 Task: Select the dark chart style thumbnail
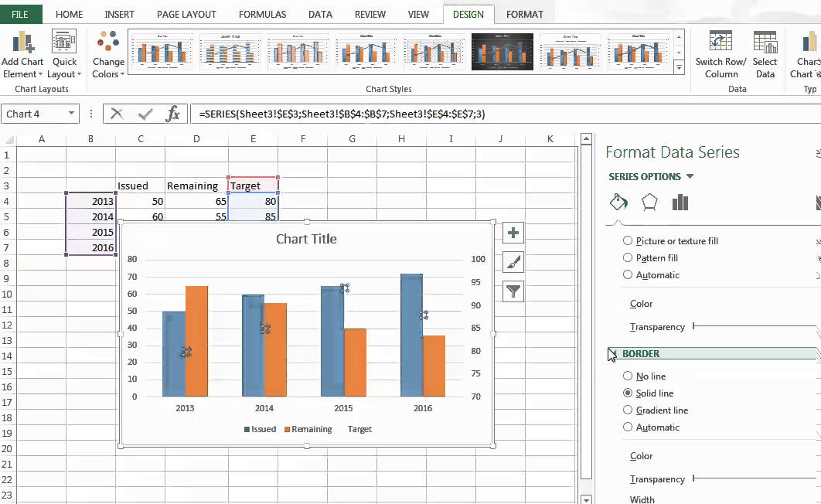(x=502, y=51)
